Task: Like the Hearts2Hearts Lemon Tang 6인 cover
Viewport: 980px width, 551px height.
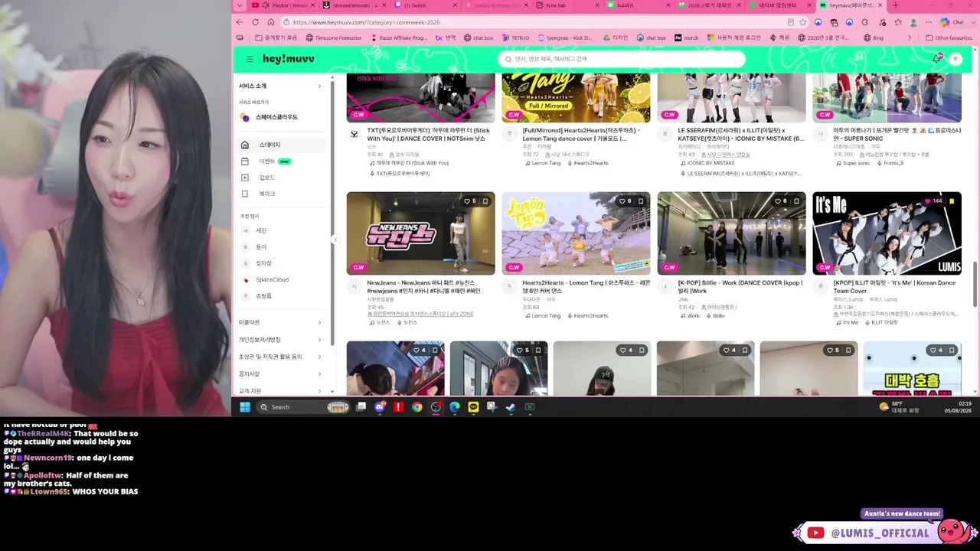Action: tap(625, 201)
